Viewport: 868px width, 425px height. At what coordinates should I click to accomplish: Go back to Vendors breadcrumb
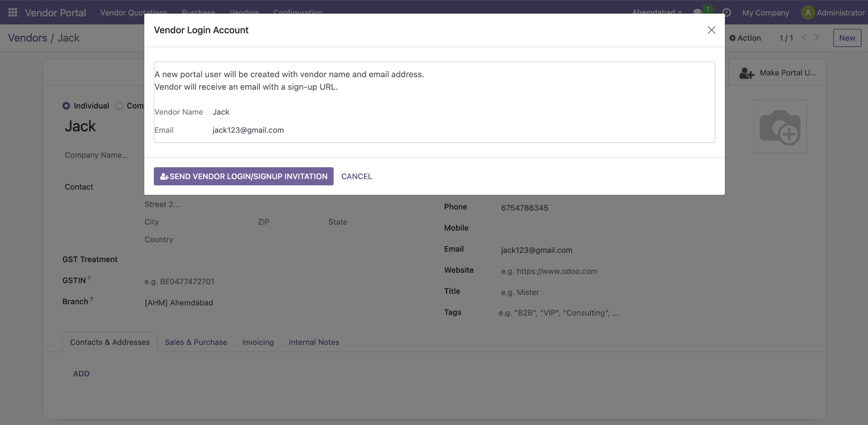(28, 38)
